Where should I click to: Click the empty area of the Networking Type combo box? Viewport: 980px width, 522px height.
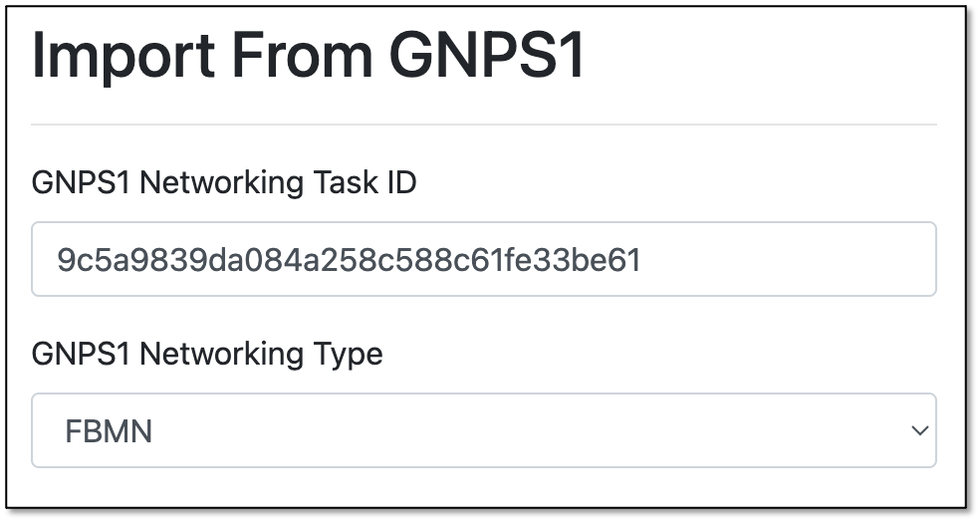(x=531, y=430)
